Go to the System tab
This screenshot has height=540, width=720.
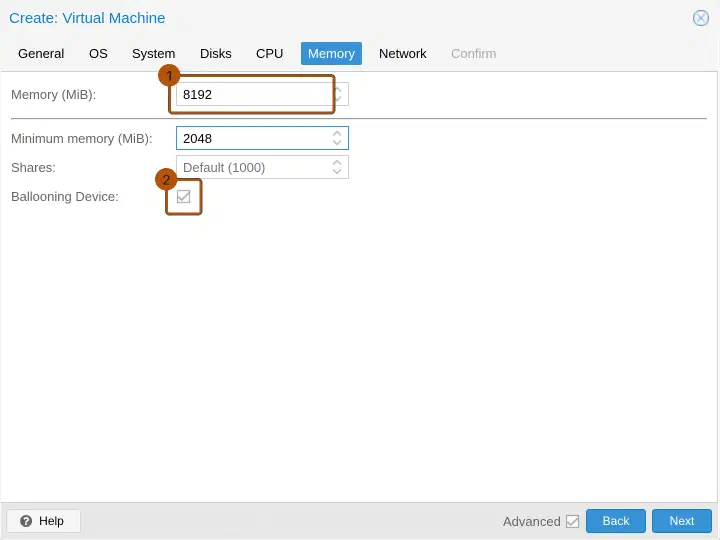coord(153,54)
